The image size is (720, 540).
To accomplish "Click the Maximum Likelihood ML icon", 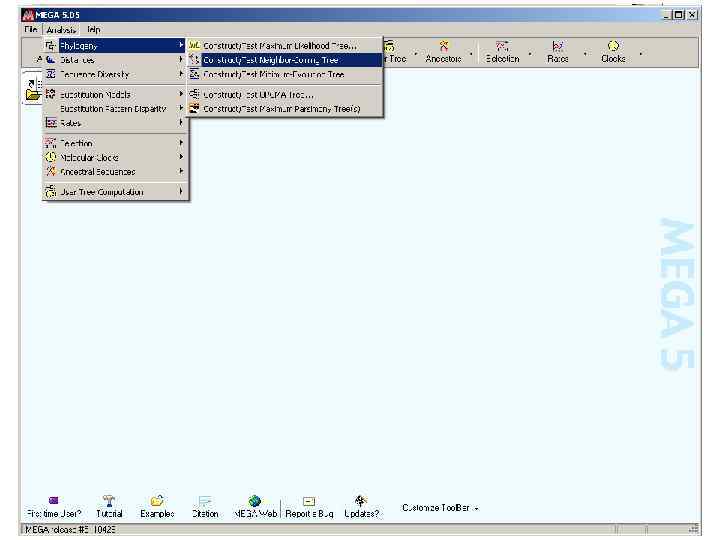I will (195, 45).
